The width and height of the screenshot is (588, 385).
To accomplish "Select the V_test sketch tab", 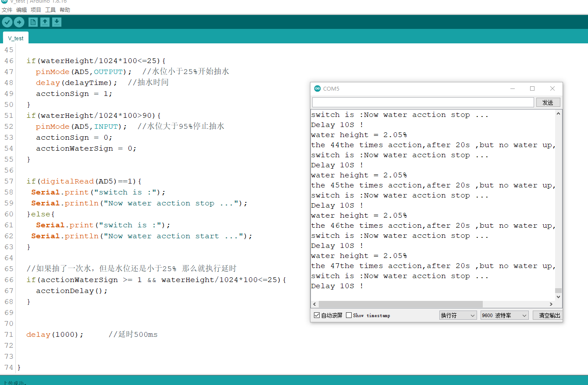I will pos(16,38).
